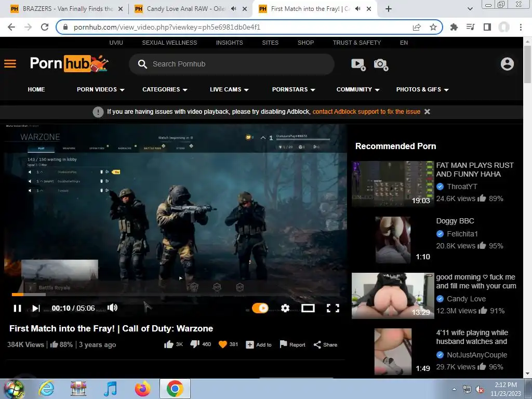
Task: Launch Internet Explorer from taskbar
Action: tap(46, 389)
